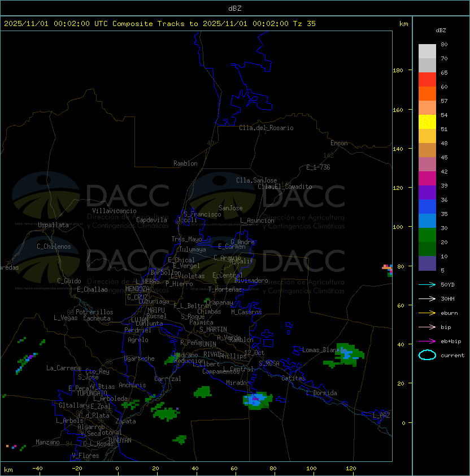Click the Encon label

click(339, 143)
